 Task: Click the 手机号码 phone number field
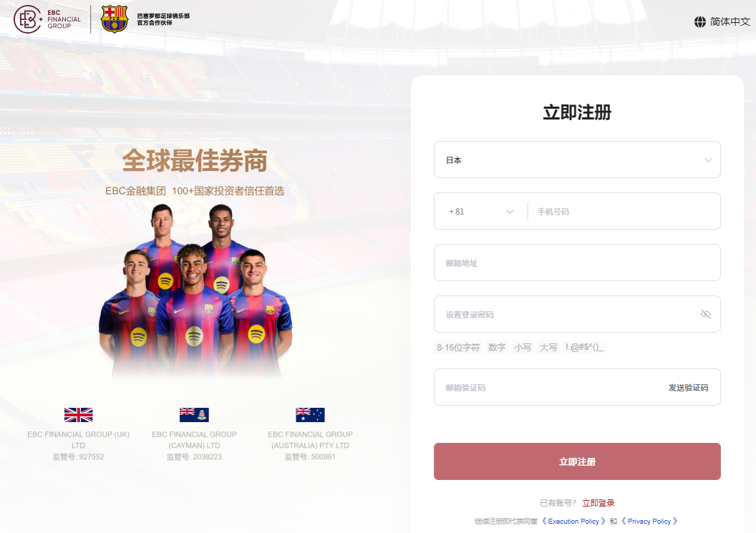coord(624,212)
